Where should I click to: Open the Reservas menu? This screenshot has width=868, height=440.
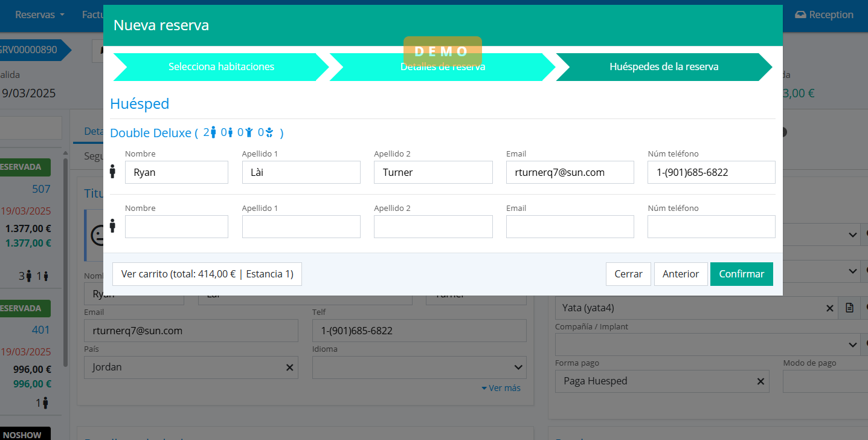pos(39,15)
